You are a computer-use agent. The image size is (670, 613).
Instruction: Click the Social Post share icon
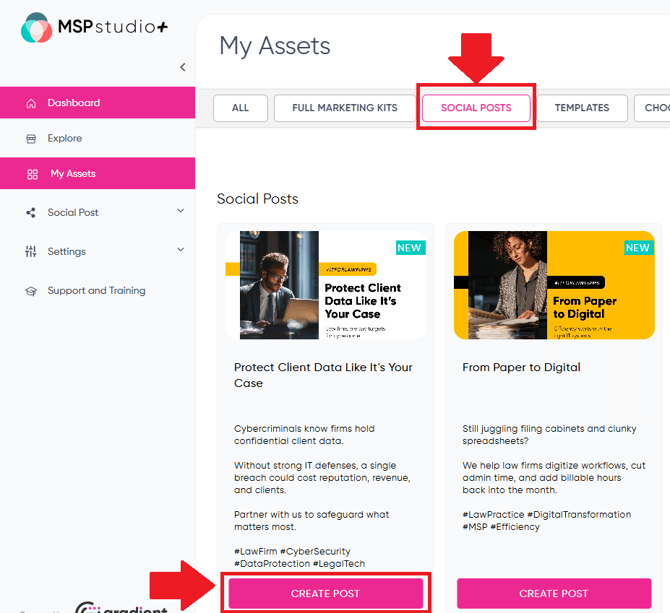pyautogui.click(x=31, y=213)
